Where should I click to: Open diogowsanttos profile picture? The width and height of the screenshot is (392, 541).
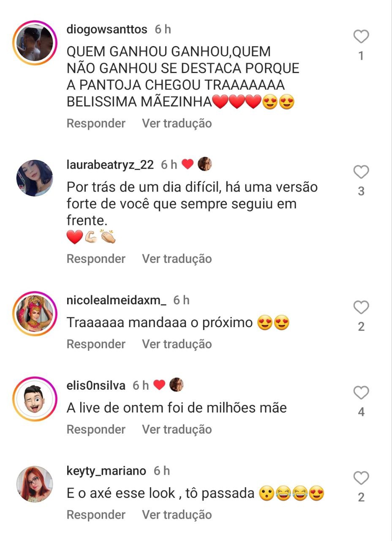pyautogui.click(x=35, y=42)
